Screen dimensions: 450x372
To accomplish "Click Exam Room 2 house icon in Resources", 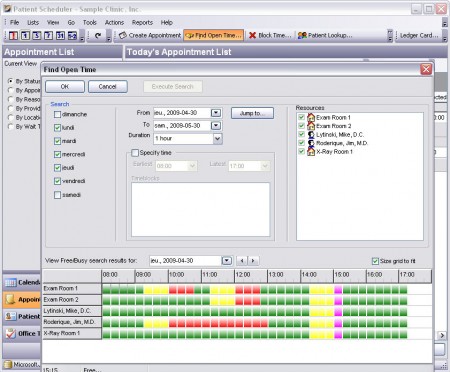I will coord(311,126).
